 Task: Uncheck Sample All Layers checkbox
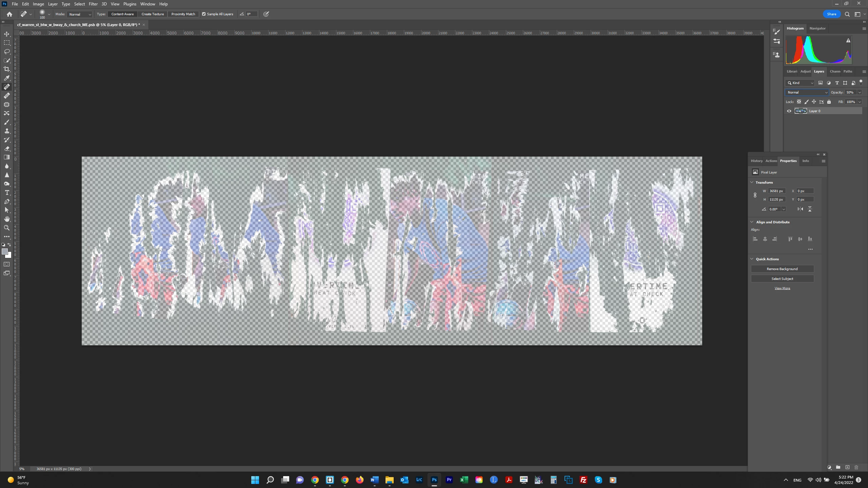[x=204, y=14]
